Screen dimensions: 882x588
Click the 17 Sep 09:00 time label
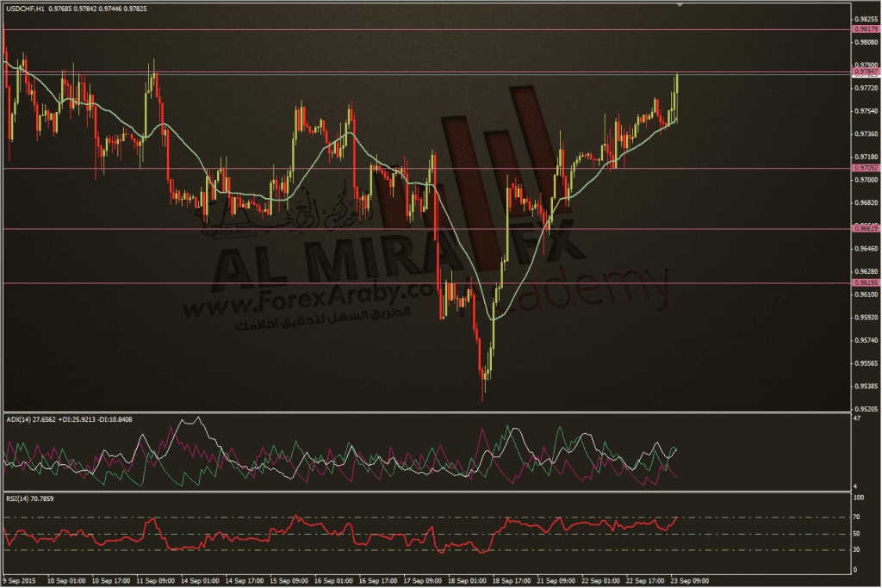pos(422,581)
